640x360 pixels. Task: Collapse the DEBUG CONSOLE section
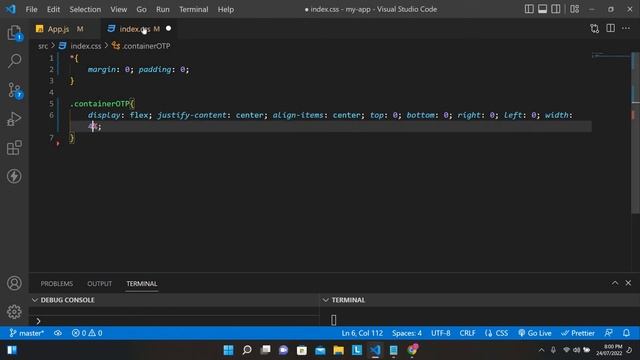click(x=35, y=300)
